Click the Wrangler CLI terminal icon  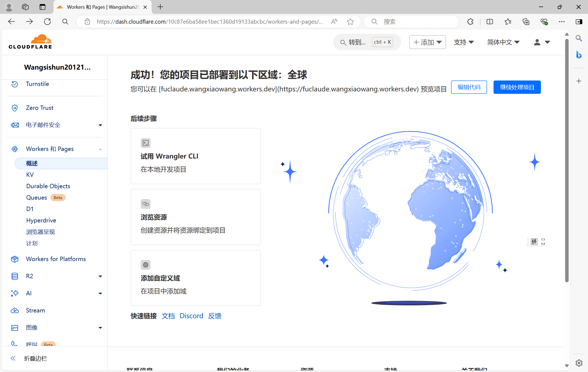146,143
